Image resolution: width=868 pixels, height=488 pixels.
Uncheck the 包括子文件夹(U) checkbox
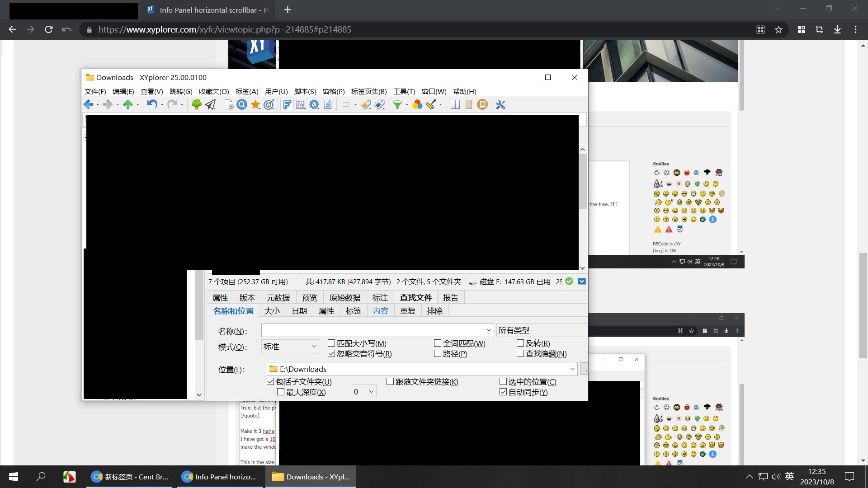(271, 382)
